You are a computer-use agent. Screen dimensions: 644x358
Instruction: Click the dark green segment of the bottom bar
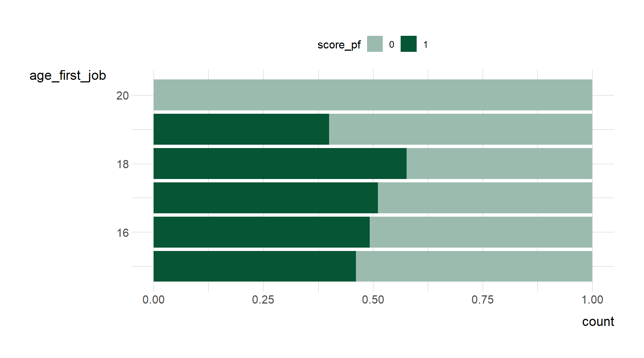[255, 266]
